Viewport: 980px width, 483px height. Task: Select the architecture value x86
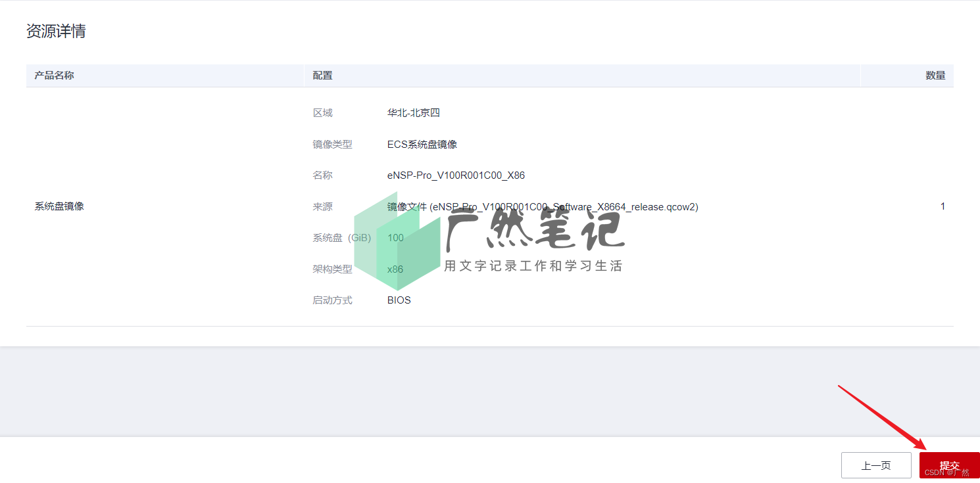click(395, 269)
